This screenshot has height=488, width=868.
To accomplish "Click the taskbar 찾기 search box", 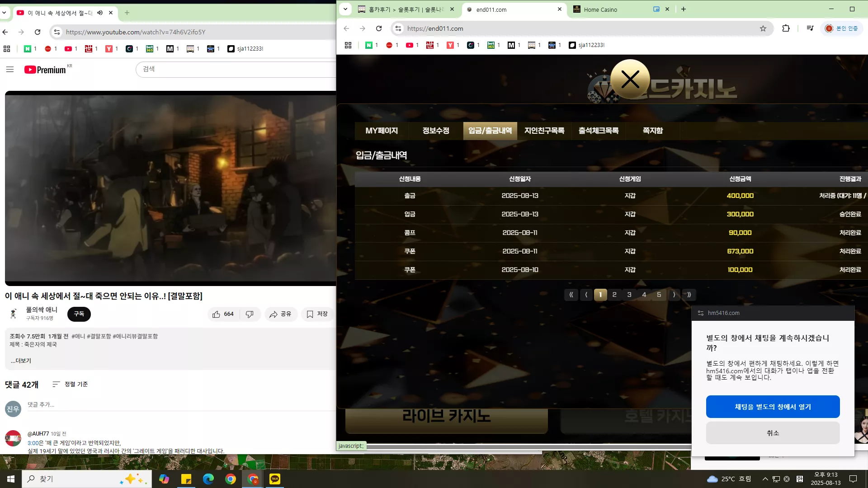I will click(87, 479).
